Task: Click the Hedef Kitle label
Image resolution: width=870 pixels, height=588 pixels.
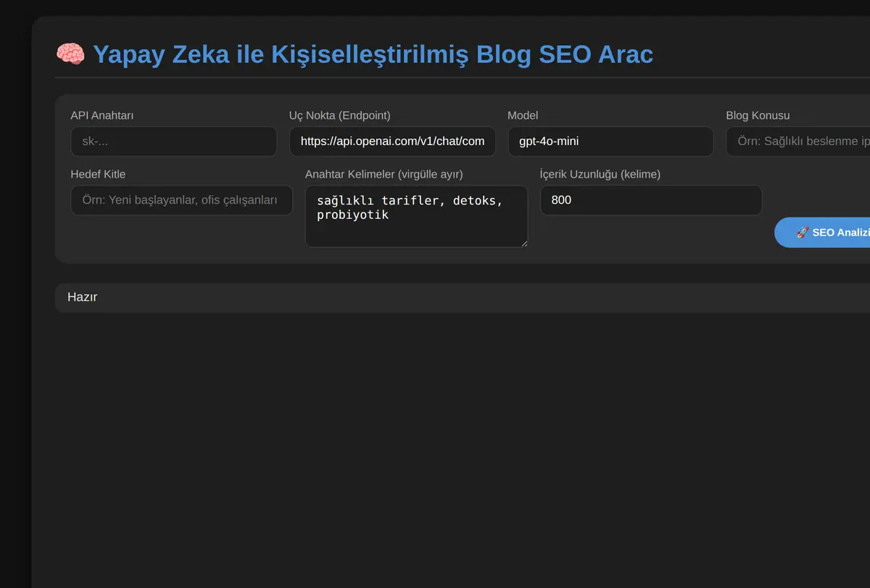Action: pyautogui.click(x=98, y=174)
